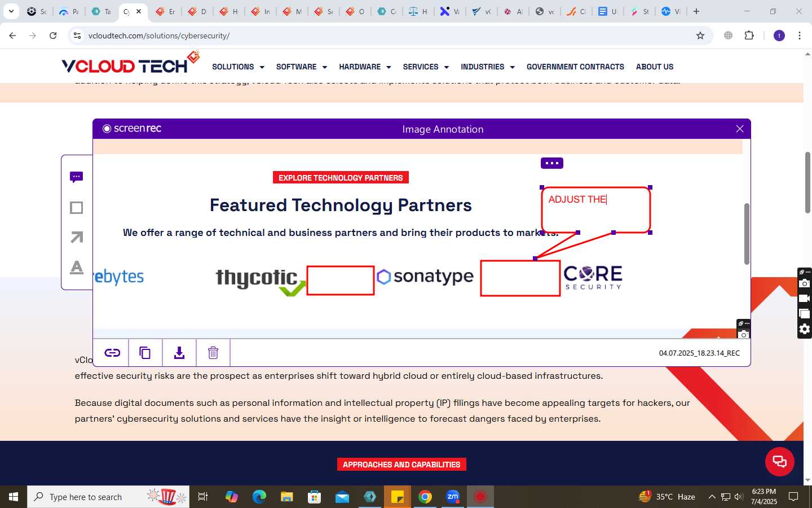Select the comment annotation tool in ScreenRec
The width and height of the screenshot is (812, 508).
[x=77, y=177]
